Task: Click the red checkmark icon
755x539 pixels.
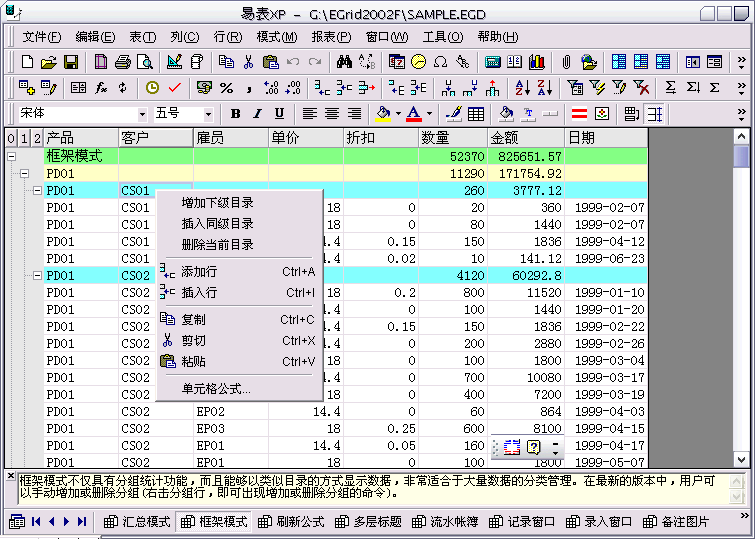Action: pos(174,88)
